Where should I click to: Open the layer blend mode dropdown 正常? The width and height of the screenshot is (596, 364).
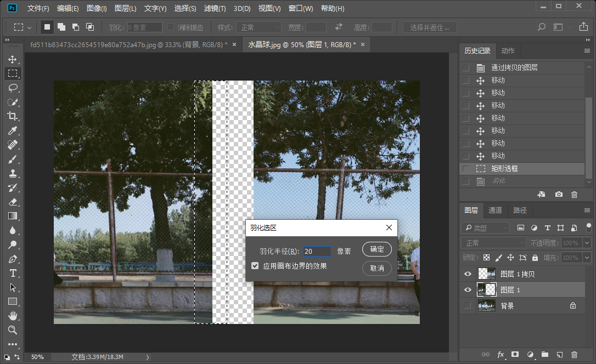494,243
